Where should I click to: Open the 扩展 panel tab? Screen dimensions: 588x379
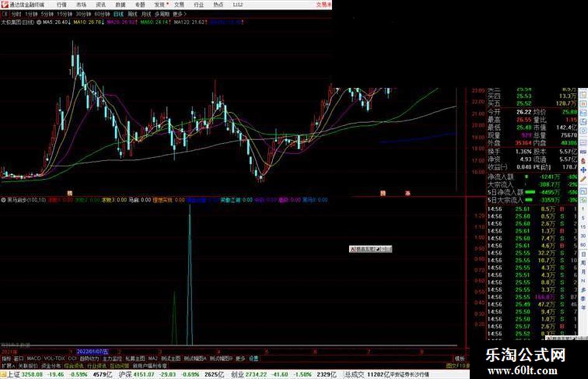click(8, 365)
